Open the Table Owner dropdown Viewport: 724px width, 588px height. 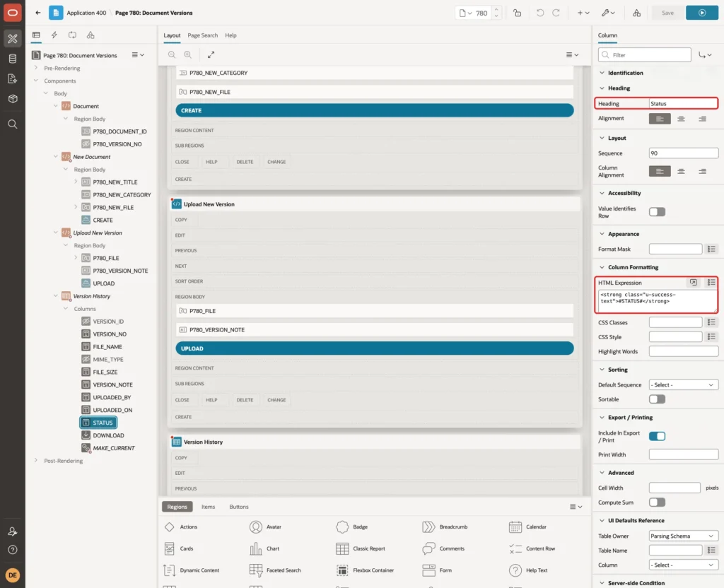click(x=684, y=536)
